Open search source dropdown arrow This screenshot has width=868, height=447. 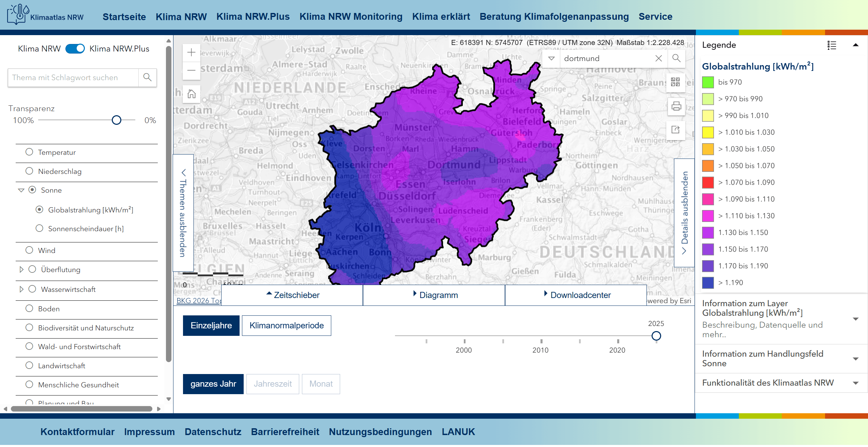point(551,59)
